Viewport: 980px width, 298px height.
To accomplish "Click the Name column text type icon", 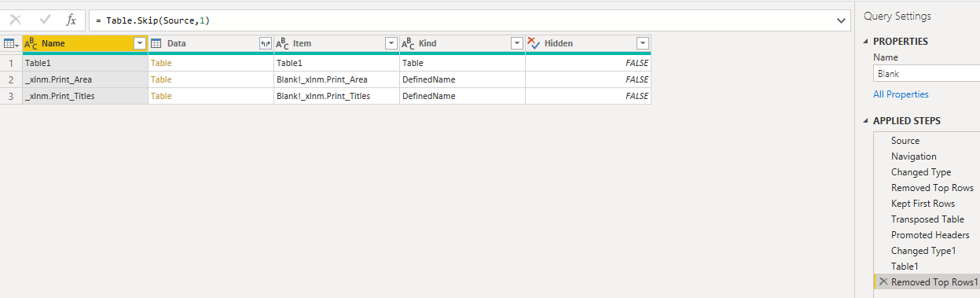I will [31, 44].
